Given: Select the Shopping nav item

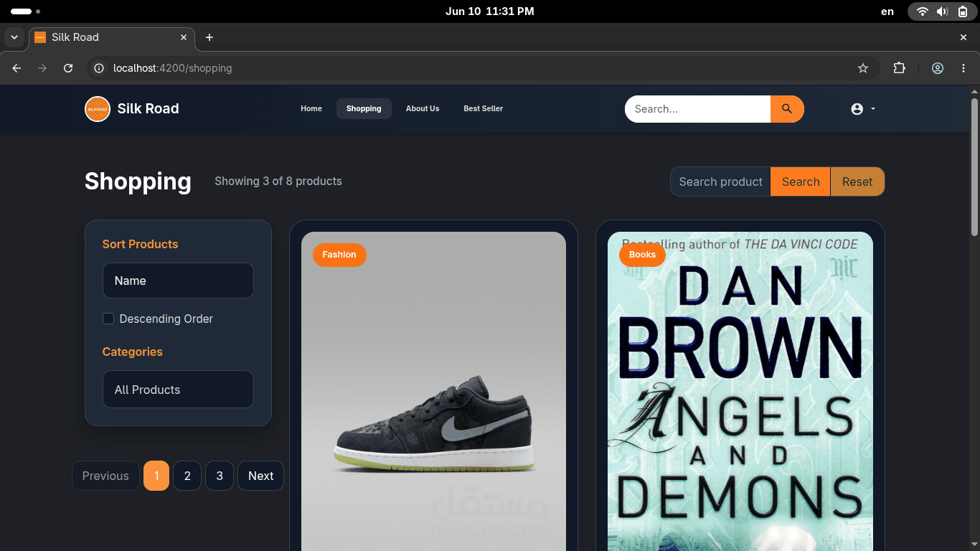Looking at the screenshot, I should [x=364, y=109].
